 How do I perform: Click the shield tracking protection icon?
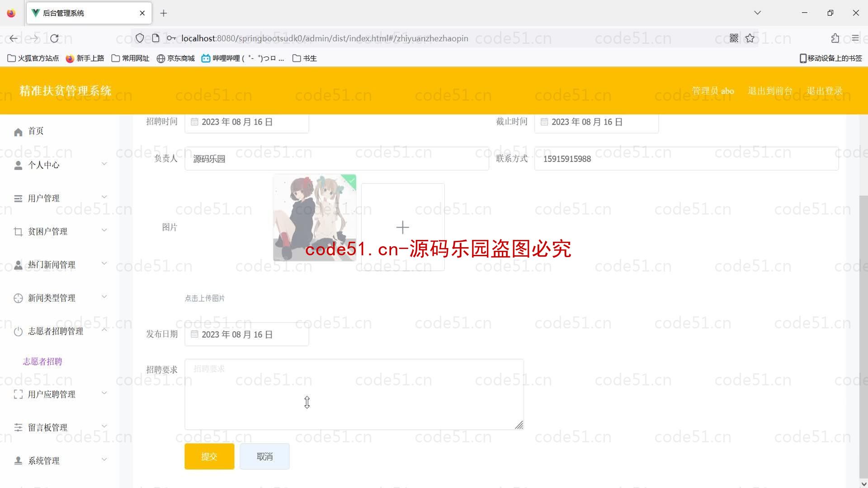tap(140, 38)
